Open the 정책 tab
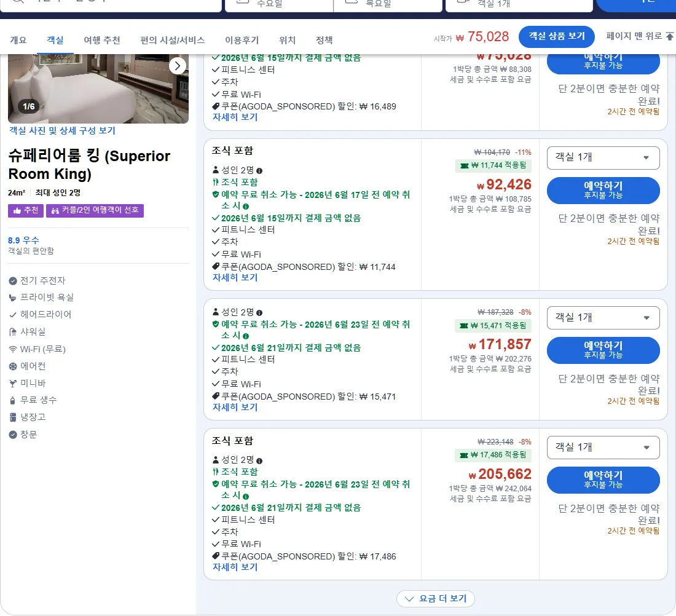 click(x=324, y=40)
